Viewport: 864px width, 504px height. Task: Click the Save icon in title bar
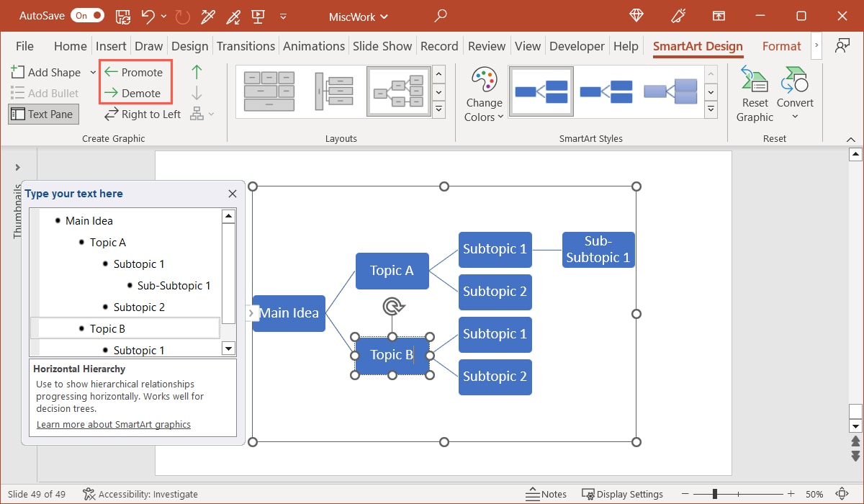pyautogui.click(x=123, y=16)
